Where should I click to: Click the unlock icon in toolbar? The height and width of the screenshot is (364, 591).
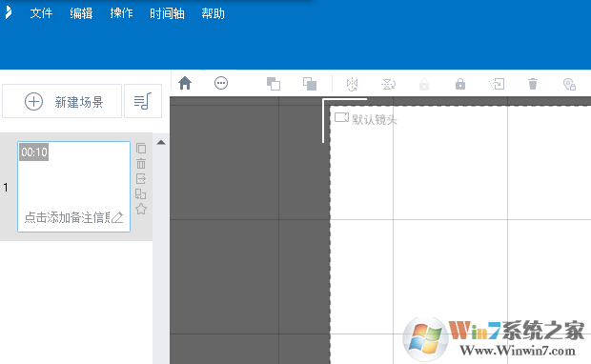[x=424, y=84]
